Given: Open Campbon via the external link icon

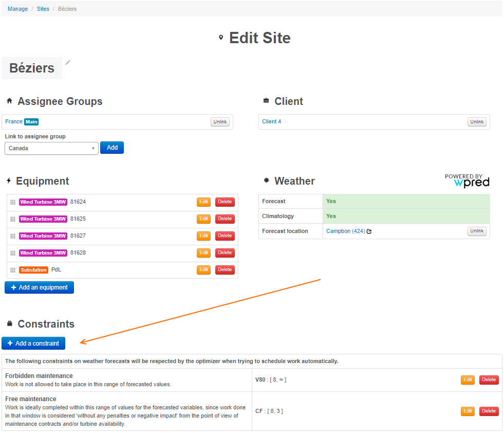Looking at the screenshot, I should click(369, 231).
